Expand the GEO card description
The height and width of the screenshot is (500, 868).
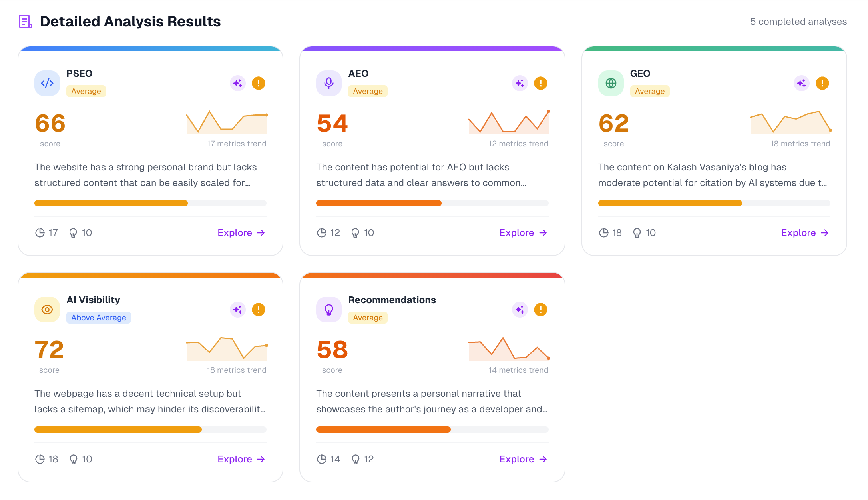coord(713,175)
